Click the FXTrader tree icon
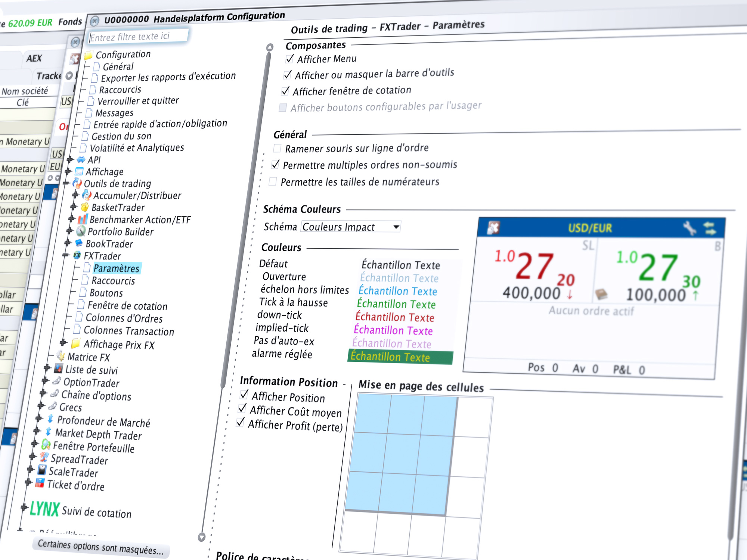Image resolution: width=747 pixels, height=560 pixels. [x=77, y=255]
